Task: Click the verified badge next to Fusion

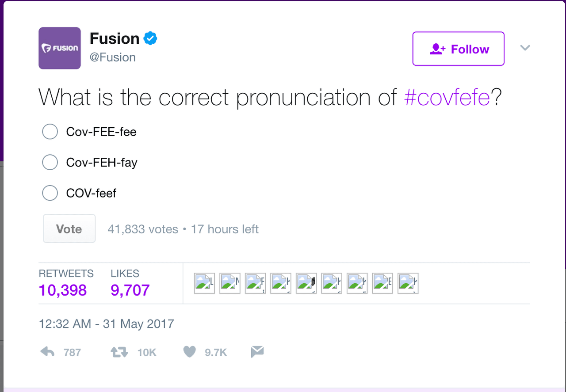Action: point(150,38)
